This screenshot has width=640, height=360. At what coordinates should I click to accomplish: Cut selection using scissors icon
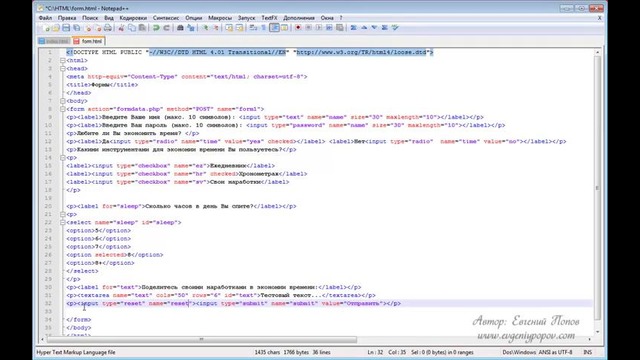121,28
